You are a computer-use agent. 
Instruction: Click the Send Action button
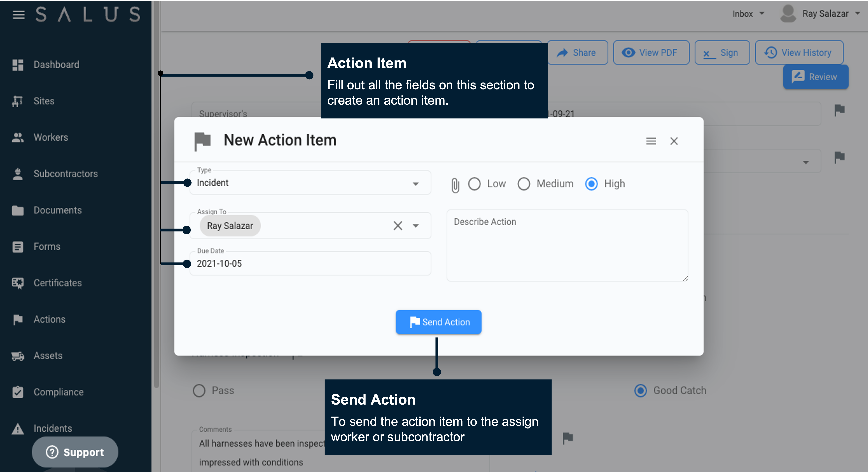tap(438, 322)
